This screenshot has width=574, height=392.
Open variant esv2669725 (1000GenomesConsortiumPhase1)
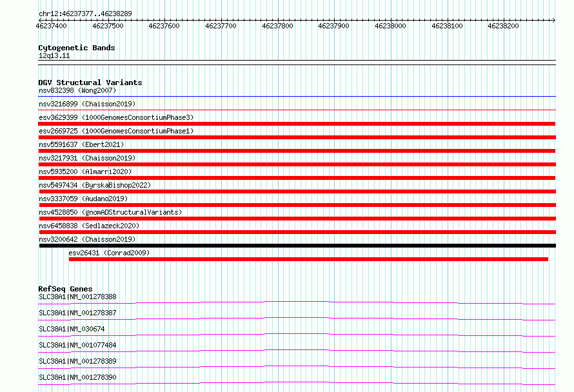click(116, 131)
